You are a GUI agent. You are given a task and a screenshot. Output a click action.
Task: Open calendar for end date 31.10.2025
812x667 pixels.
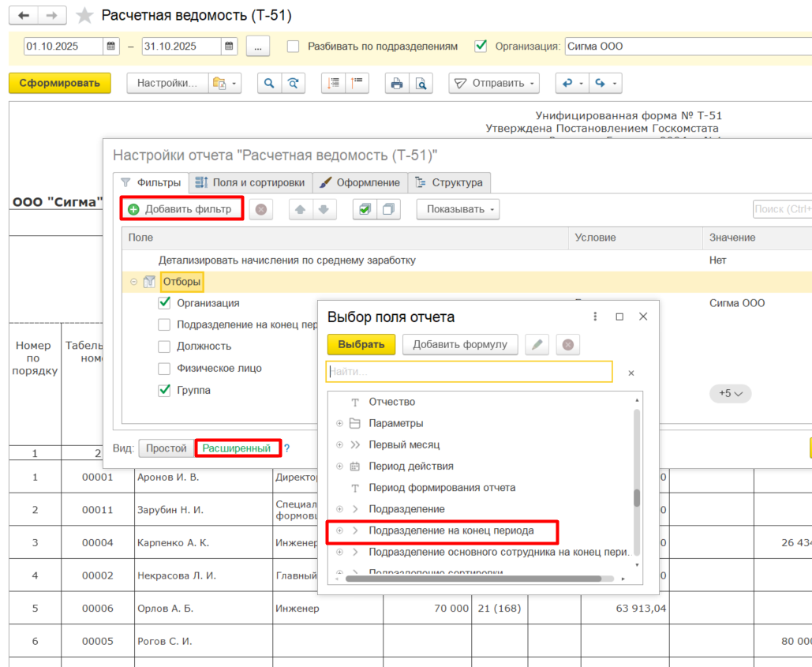coord(229,46)
